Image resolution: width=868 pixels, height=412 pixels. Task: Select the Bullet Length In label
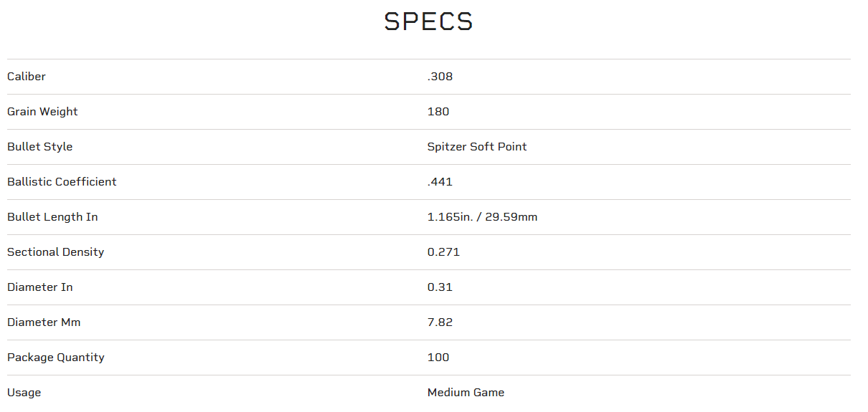click(52, 217)
